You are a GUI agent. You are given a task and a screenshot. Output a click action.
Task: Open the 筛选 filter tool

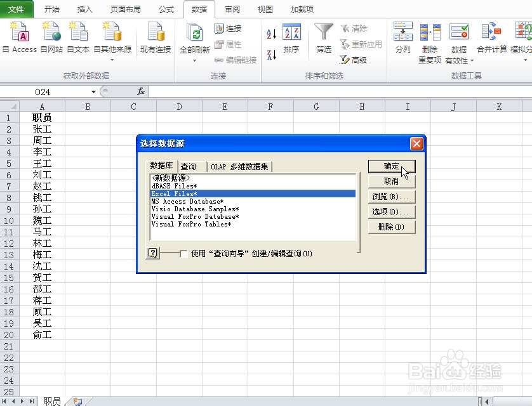coord(323,38)
